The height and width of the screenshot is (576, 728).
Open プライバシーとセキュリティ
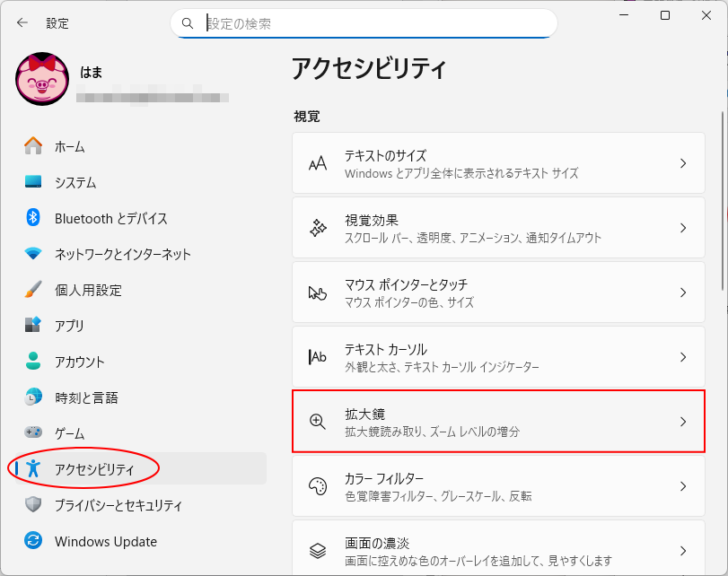tap(141, 505)
